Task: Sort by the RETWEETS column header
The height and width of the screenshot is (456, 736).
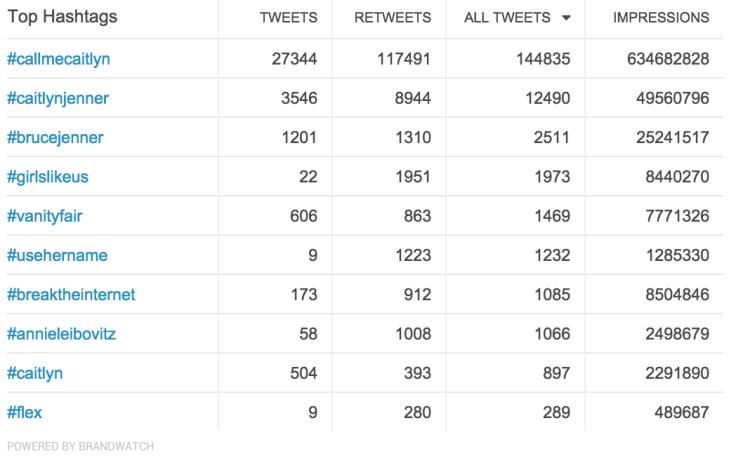Action: [x=392, y=18]
